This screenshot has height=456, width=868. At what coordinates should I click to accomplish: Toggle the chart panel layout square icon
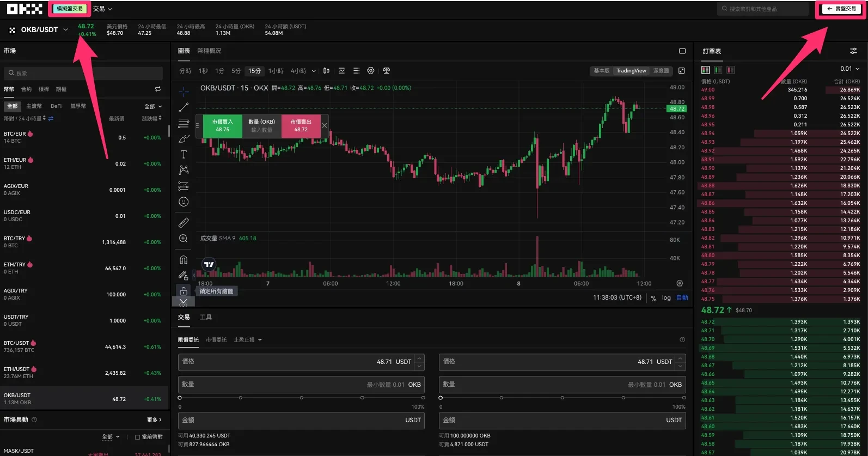coord(682,51)
